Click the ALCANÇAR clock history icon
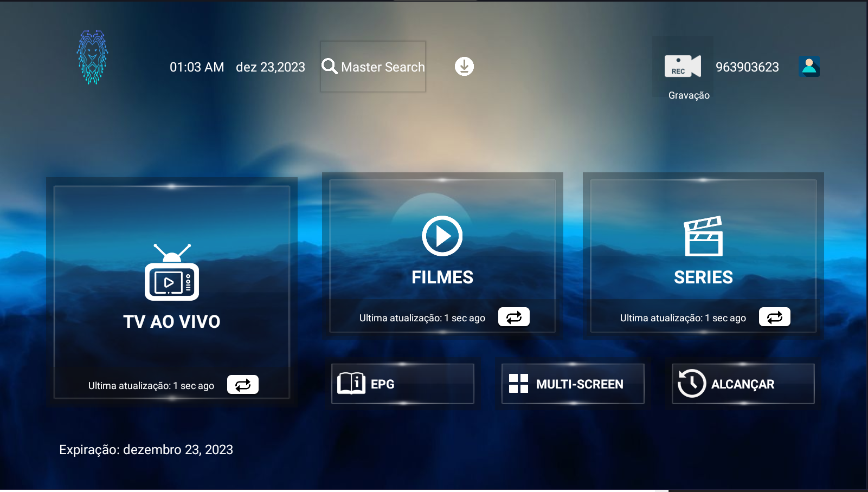 point(692,384)
